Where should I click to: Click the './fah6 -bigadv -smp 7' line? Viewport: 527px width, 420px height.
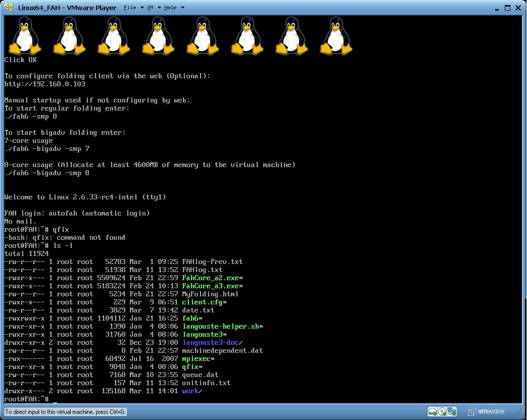pyautogui.click(x=46, y=148)
